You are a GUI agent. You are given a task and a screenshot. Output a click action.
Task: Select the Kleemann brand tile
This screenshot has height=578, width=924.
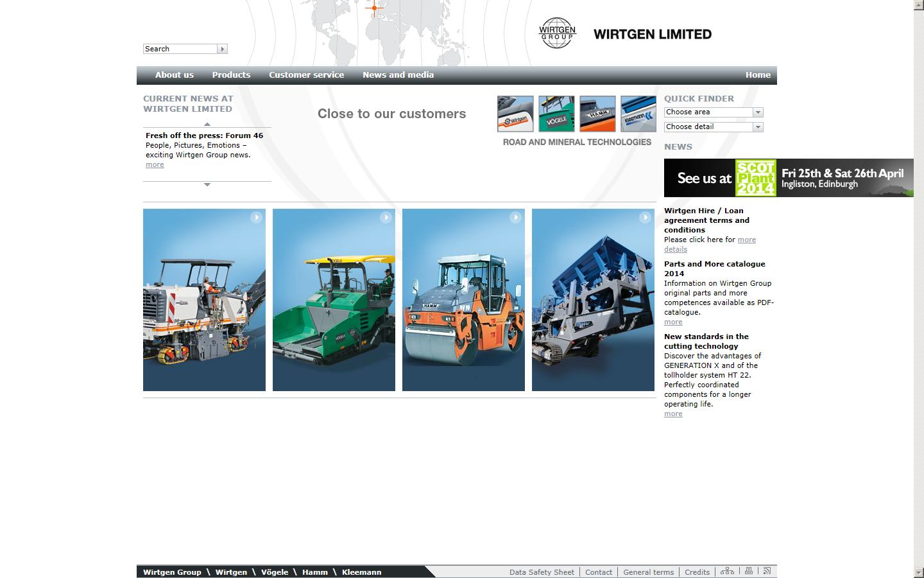[x=638, y=114]
